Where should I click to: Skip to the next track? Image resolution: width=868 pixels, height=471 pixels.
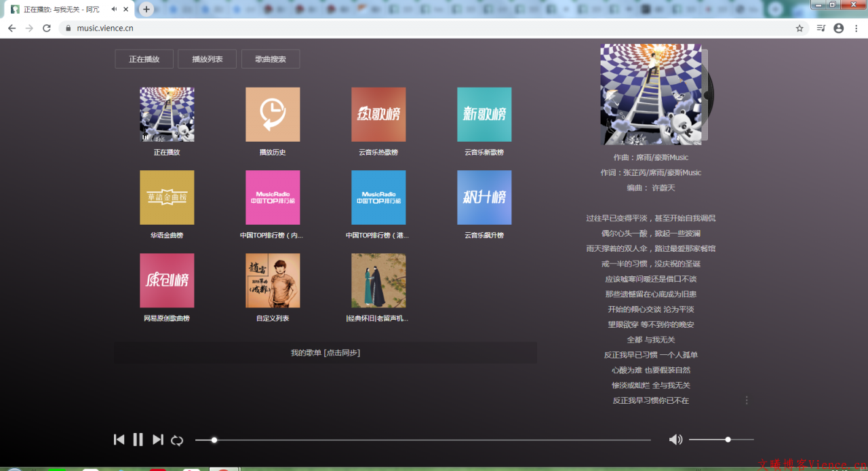tap(157, 439)
